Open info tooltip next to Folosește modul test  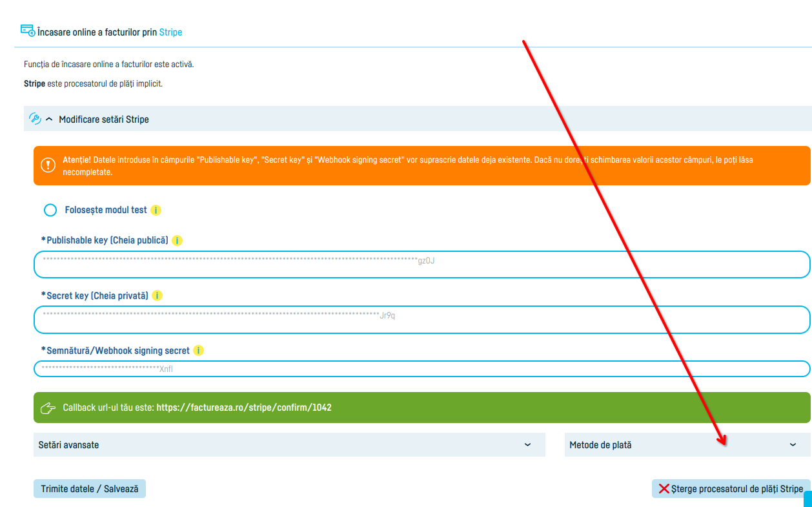click(156, 211)
